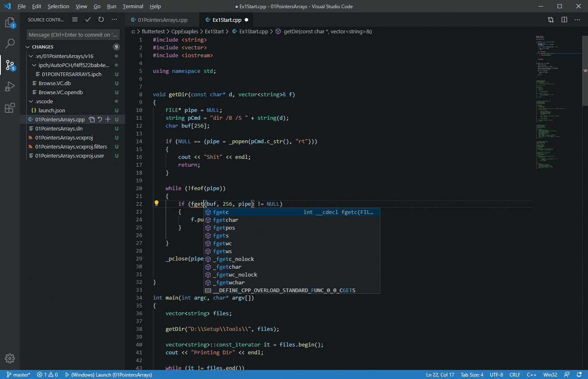Collapse the .vscode folder
The width and height of the screenshot is (588, 379).
point(31,101)
